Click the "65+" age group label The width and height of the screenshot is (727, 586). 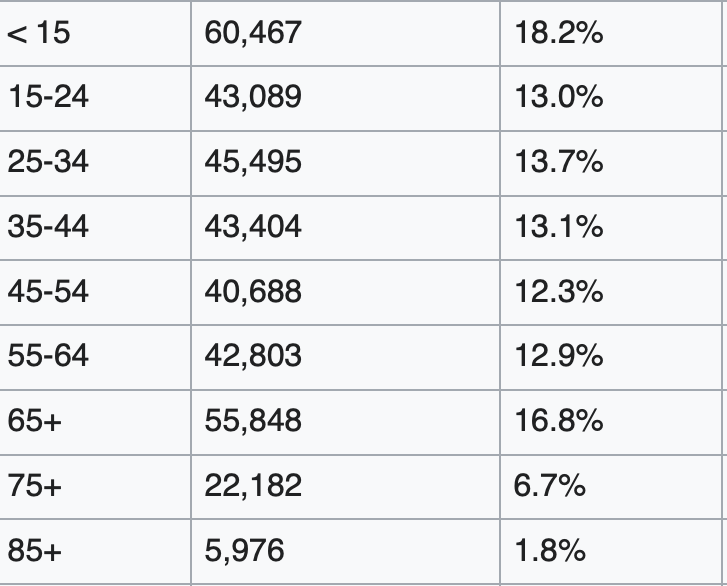(34, 421)
